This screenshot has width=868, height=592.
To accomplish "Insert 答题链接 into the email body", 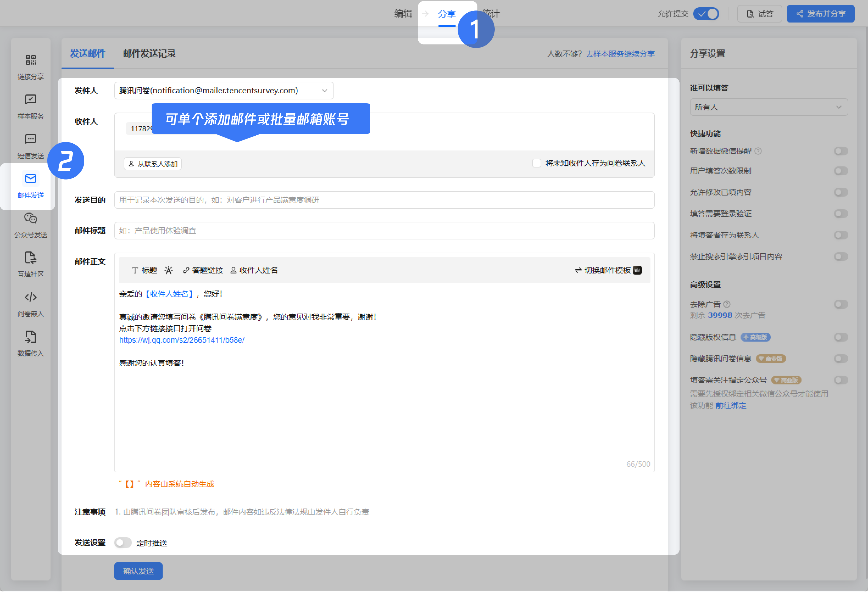I will click(203, 270).
